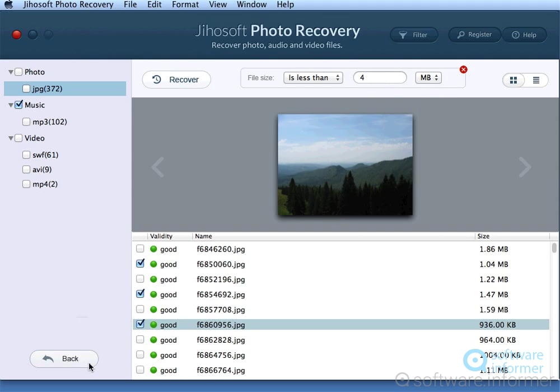Show the next image preview arrow

pos(525,167)
